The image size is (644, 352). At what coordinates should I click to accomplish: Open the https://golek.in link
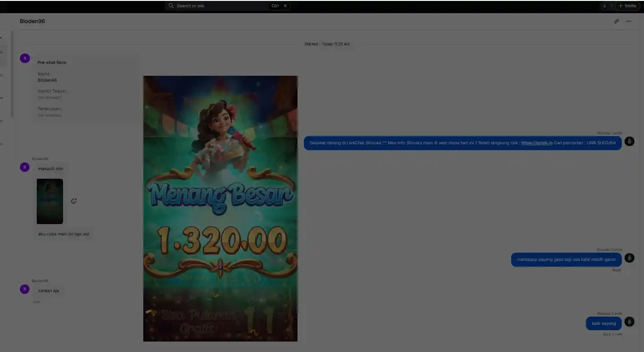(537, 143)
